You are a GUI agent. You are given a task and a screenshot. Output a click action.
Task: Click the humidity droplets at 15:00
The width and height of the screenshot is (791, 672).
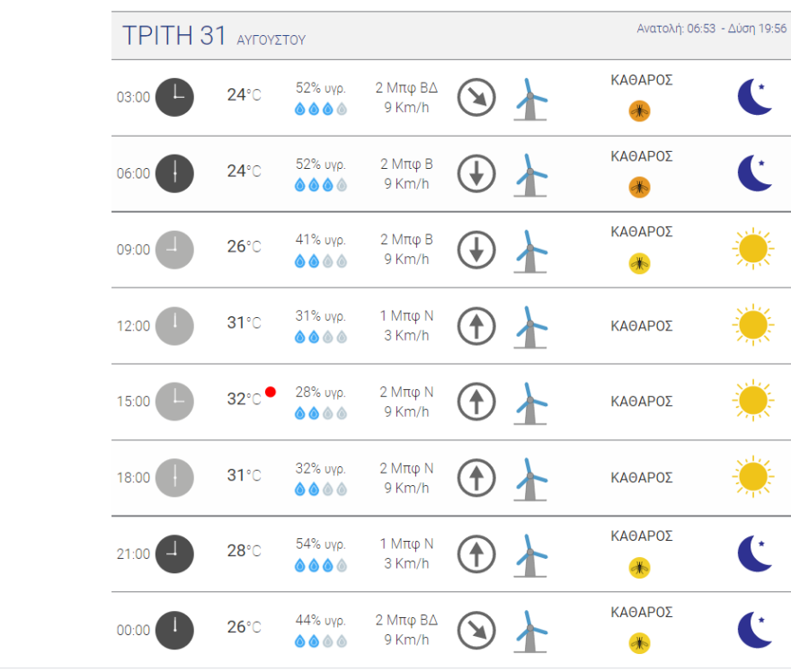tap(321, 413)
